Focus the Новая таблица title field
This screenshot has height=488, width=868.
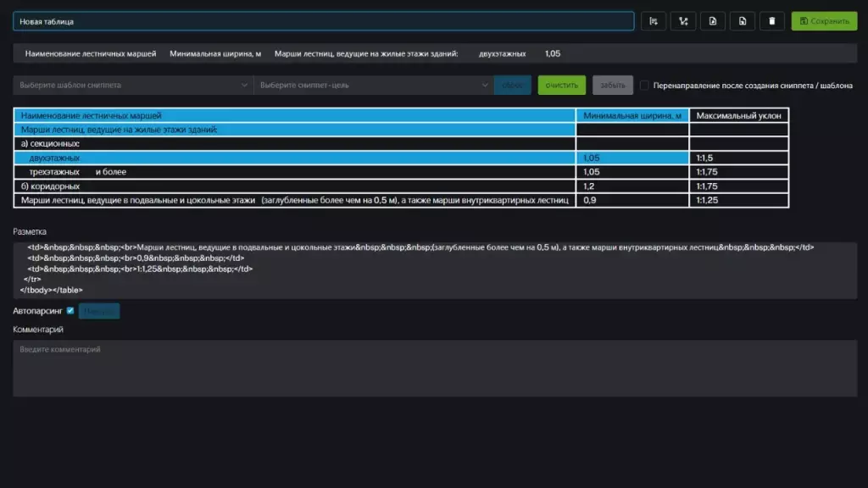[x=323, y=21]
